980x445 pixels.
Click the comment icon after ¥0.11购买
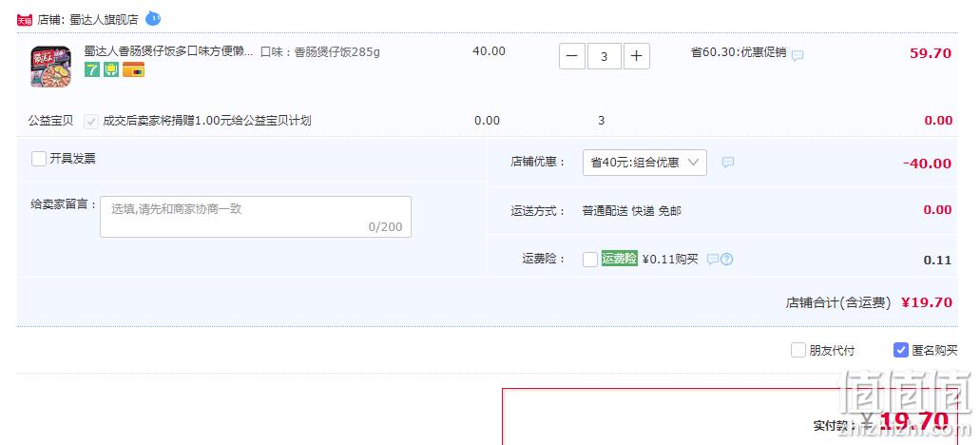[713, 259]
